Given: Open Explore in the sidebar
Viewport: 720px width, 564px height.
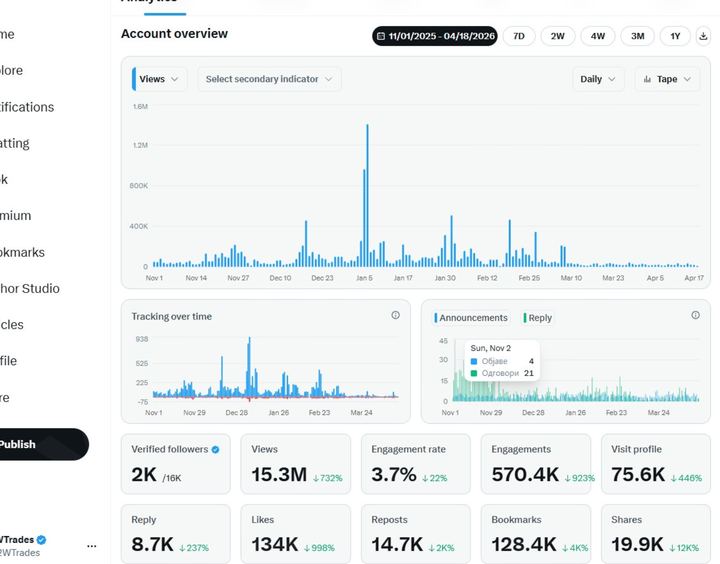Looking at the screenshot, I should point(11,70).
